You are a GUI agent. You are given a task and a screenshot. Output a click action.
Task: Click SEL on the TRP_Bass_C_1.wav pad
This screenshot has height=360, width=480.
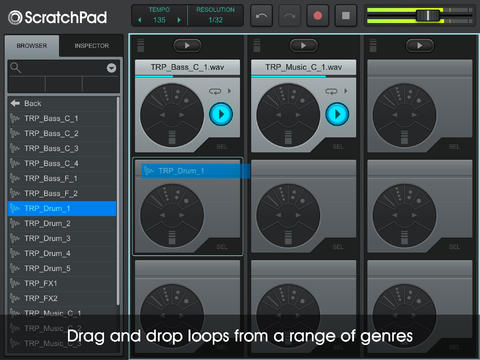[222, 147]
